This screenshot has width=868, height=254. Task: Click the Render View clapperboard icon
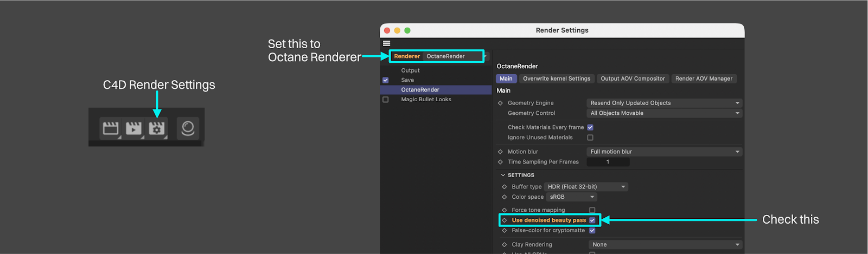(x=111, y=128)
